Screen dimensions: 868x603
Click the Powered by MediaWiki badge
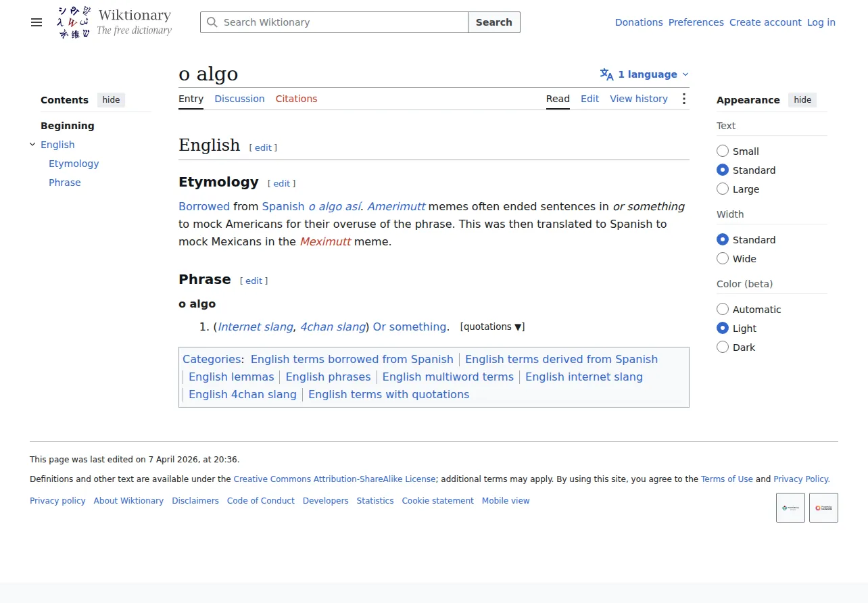(x=823, y=508)
